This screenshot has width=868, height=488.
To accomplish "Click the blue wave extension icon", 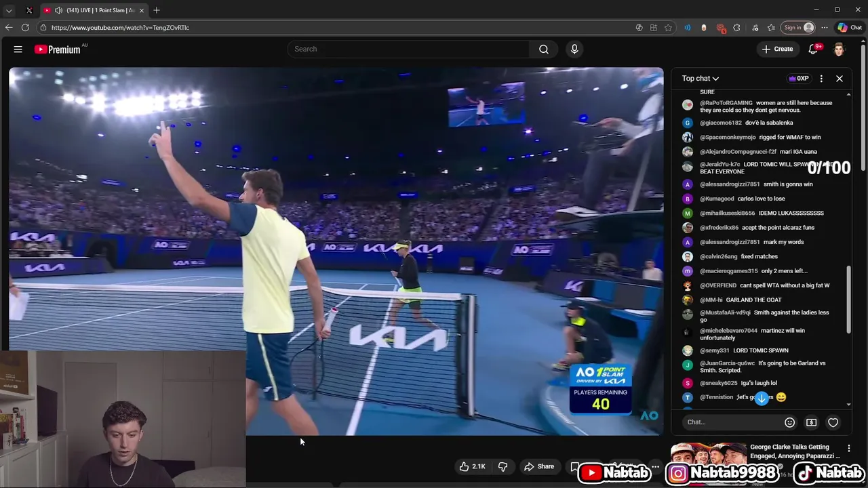I will click(x=687, y=28).
